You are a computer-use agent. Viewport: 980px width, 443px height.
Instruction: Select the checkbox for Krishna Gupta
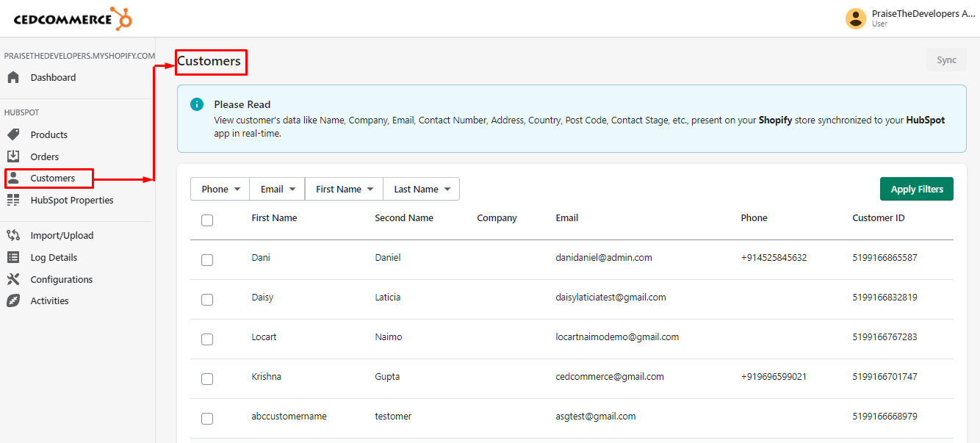tap(207, 378)
